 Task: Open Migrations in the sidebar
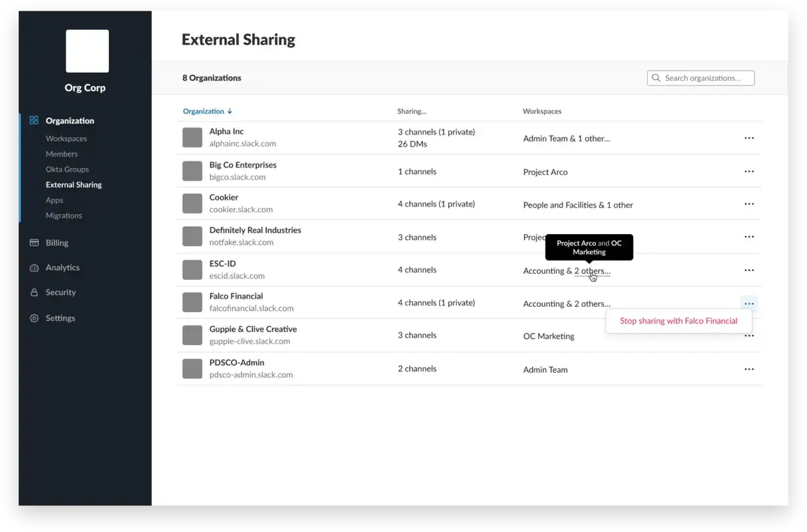[64, 216]
